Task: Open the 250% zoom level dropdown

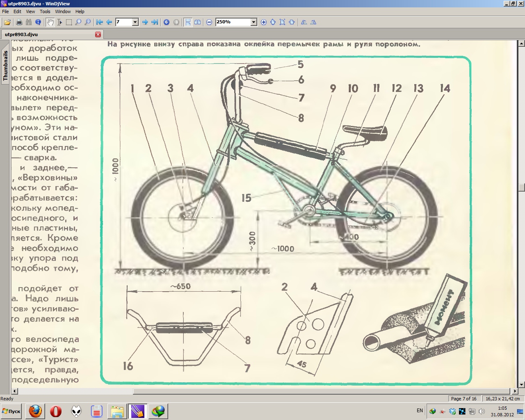Action: [253, 22]
